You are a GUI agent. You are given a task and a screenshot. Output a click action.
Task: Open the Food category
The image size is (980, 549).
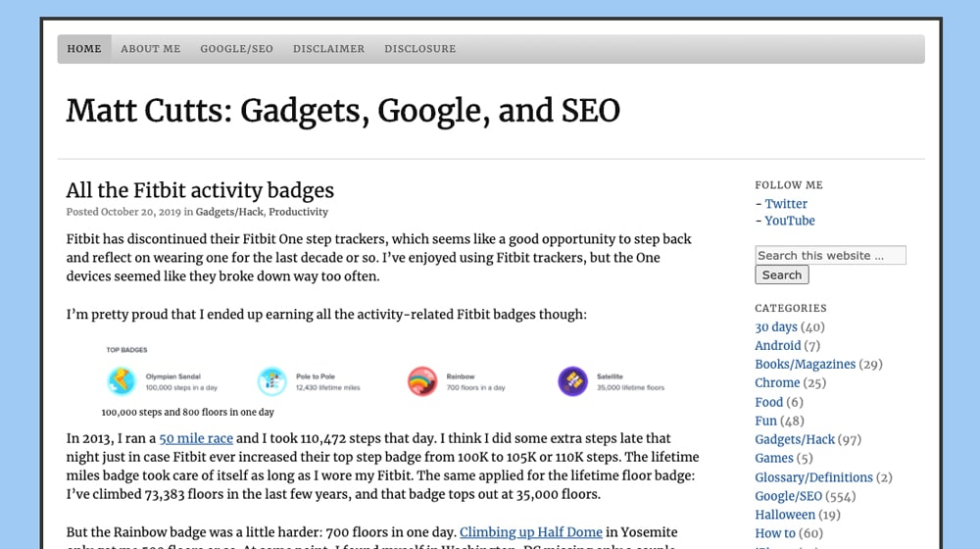[768, 402]
